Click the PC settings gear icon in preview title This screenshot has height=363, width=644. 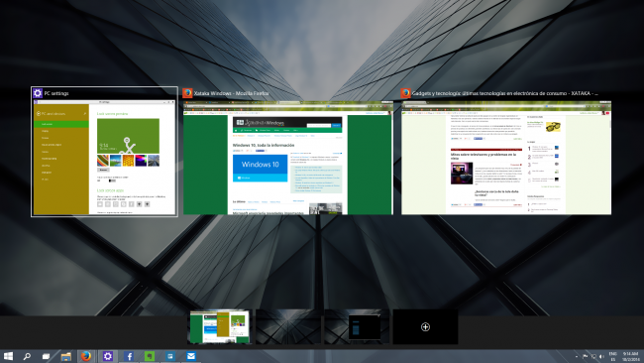coord(38,93)
